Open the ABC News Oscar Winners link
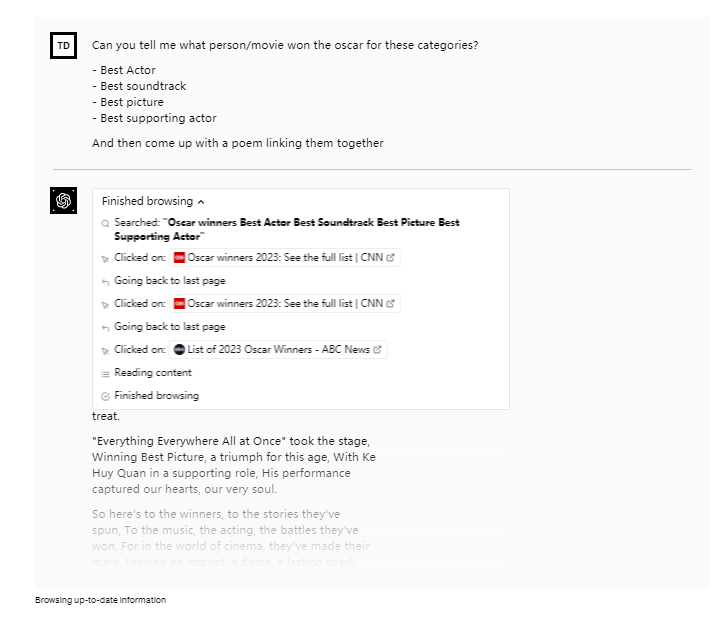Screen dimensions: 725x626 point(278,350)
